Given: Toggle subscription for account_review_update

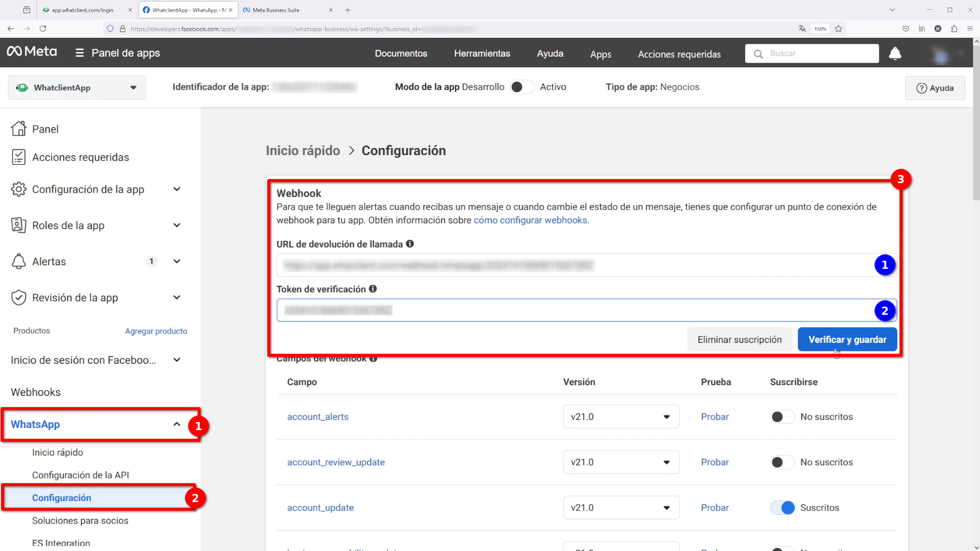Looking at the screenshot, I should pyautogui.click(x=782, y=462).
